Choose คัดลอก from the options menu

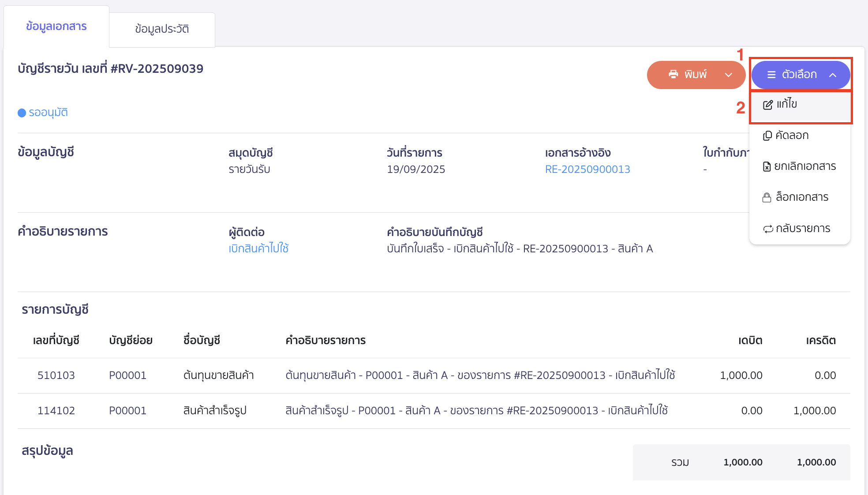coord(800,135)
